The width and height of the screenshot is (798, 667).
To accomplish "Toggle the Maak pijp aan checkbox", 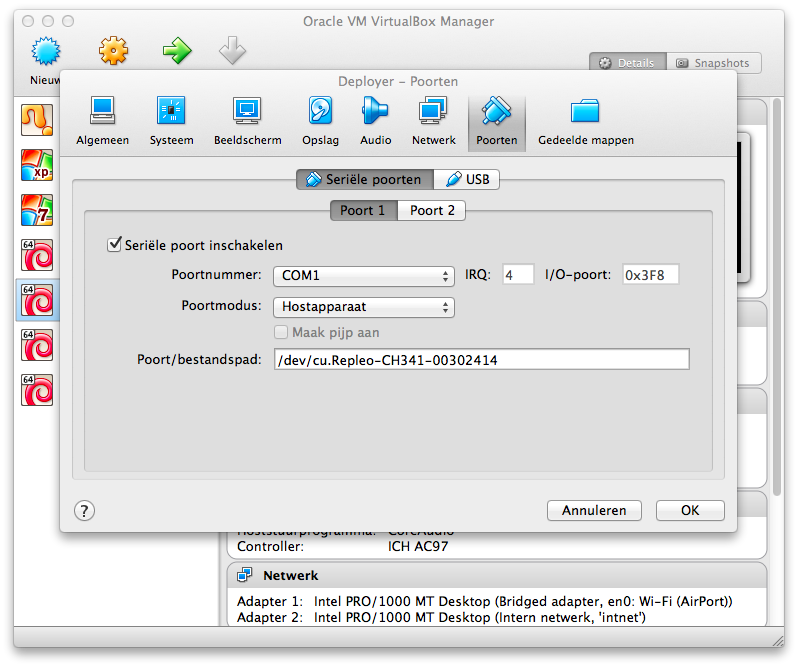I will tap(281, 332).
